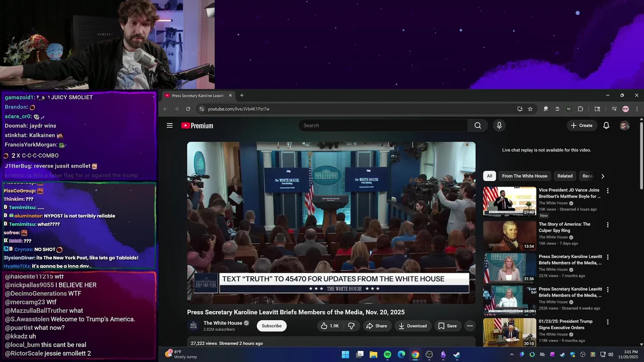644x362 pixels.
Task: Show more filter chips with right chevron
Action: tap(603, 176)
